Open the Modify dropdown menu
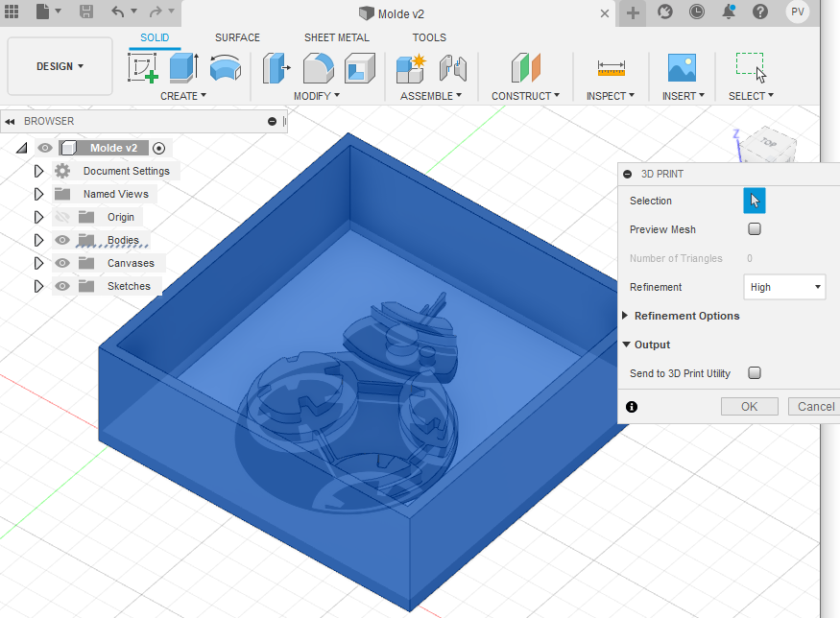Screen dimensions: 840x618 (317, 96)
